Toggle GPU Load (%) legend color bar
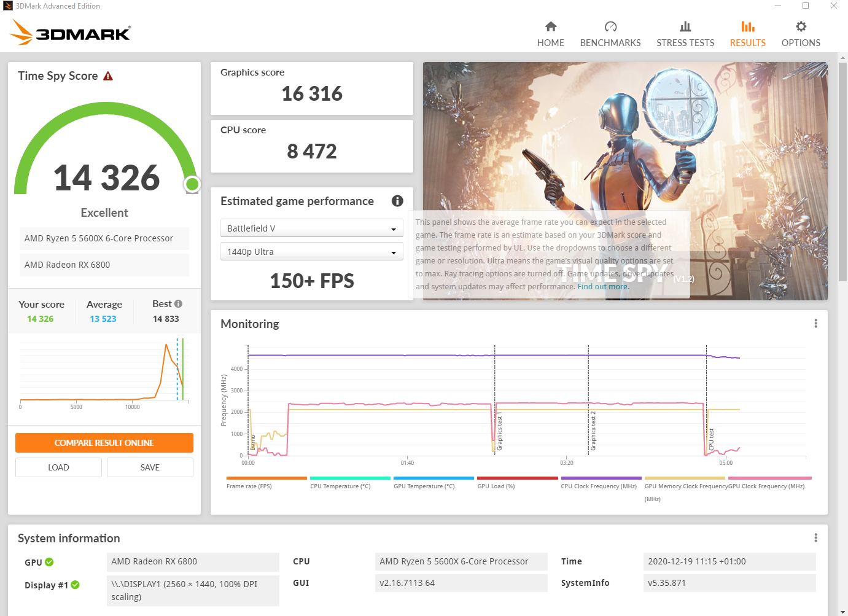 [517, 478]
